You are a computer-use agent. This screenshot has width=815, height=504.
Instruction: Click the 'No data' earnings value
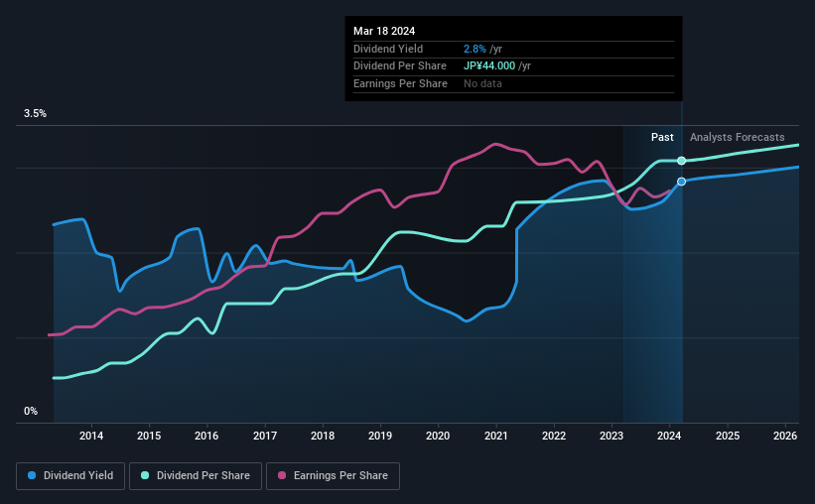482,83
